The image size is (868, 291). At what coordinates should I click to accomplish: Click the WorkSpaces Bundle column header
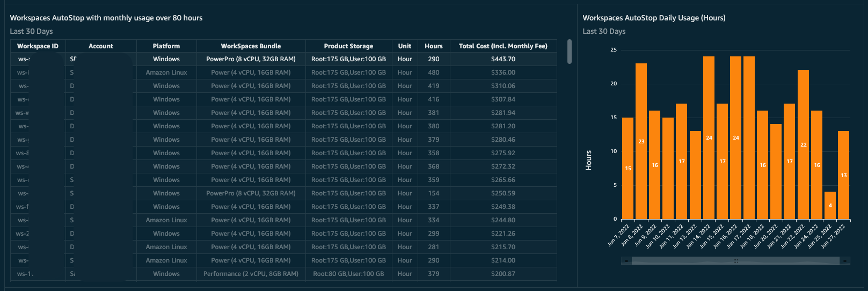click(251, 46)
